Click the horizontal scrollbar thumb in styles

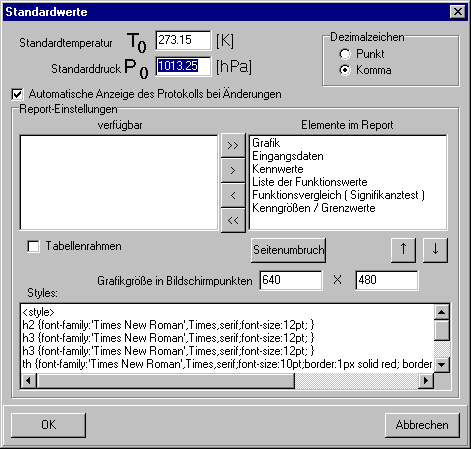pos(166,381)
